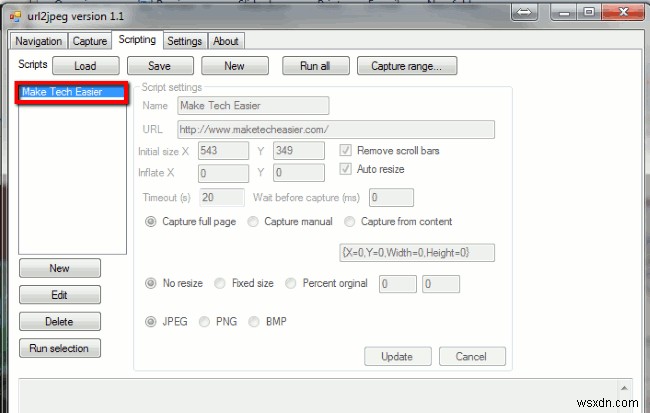
Task: Click the Cancel button
Action: point(472,356)
